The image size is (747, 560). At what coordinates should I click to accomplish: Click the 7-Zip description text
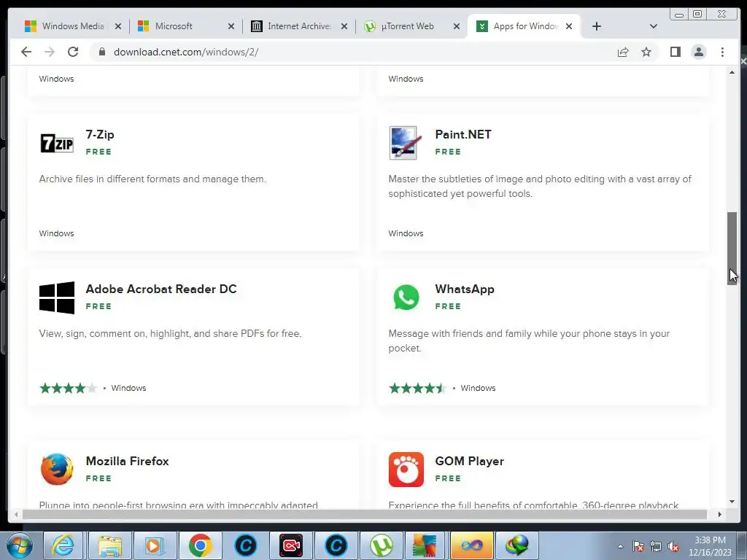[152, 179]
